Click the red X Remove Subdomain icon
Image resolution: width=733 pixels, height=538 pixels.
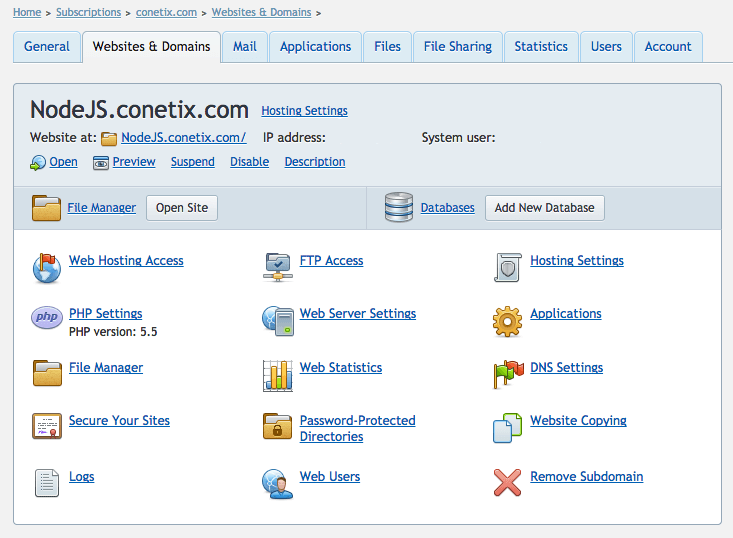507,482
